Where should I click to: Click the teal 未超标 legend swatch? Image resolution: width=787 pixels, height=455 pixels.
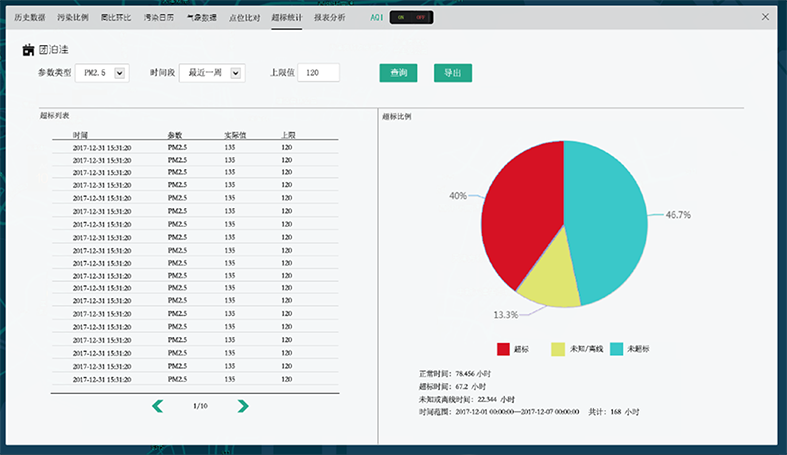(x=617, y=349)
